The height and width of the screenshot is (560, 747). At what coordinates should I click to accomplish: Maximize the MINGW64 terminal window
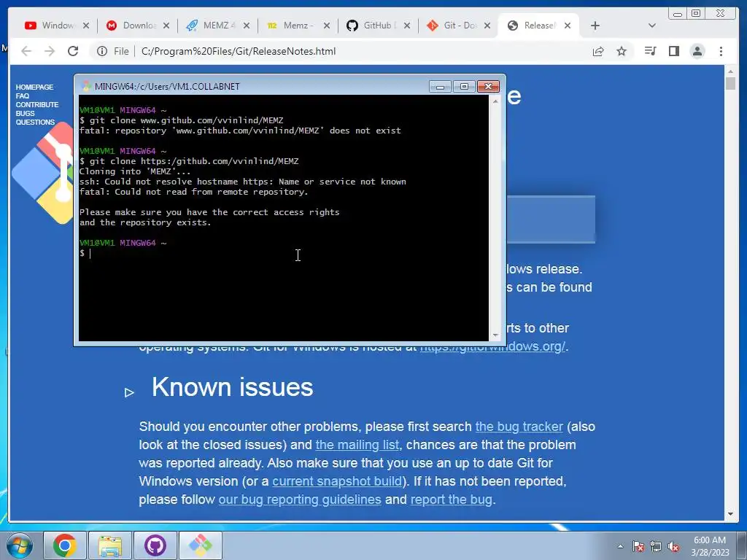464,86
